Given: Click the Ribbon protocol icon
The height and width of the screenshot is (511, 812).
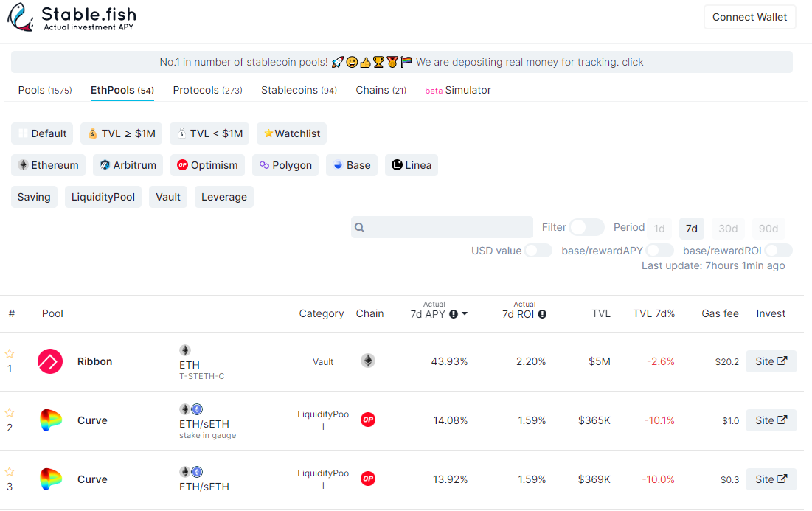Looking at the screenshot, I should [x=49, y=361].
